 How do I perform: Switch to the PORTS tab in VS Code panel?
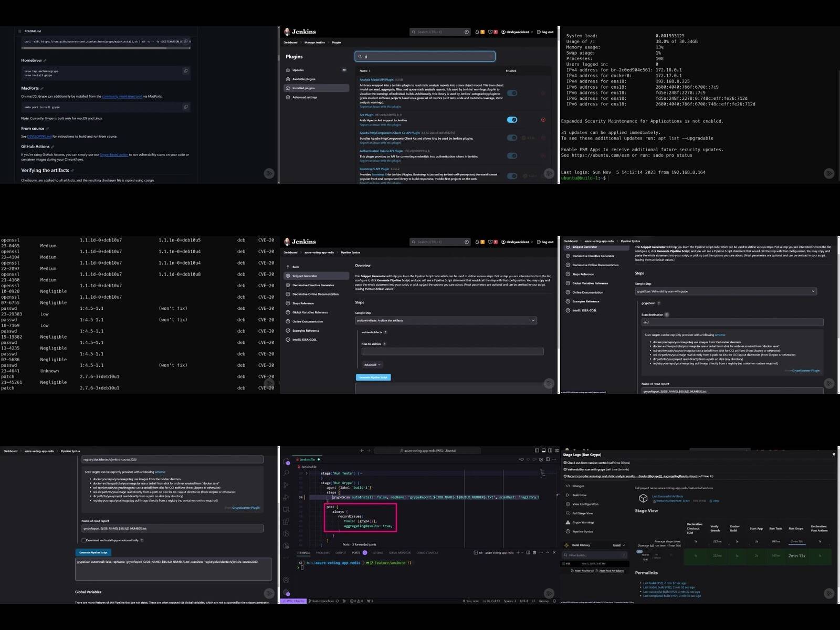click(x=356, y=553)
